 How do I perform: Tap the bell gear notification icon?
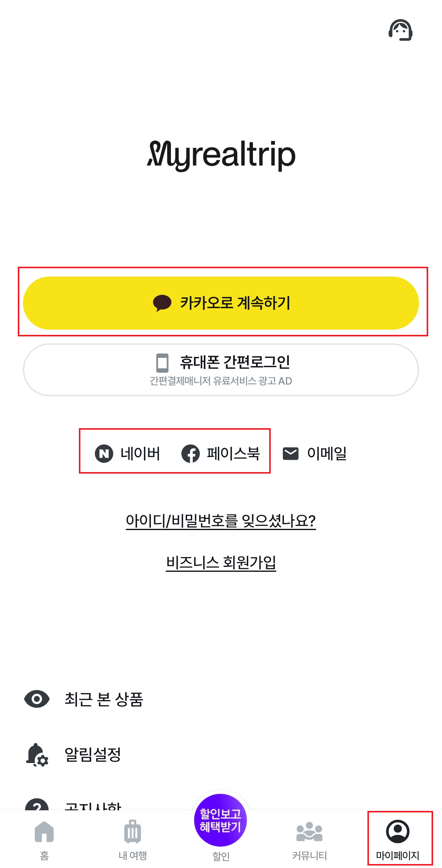point(37,755)
